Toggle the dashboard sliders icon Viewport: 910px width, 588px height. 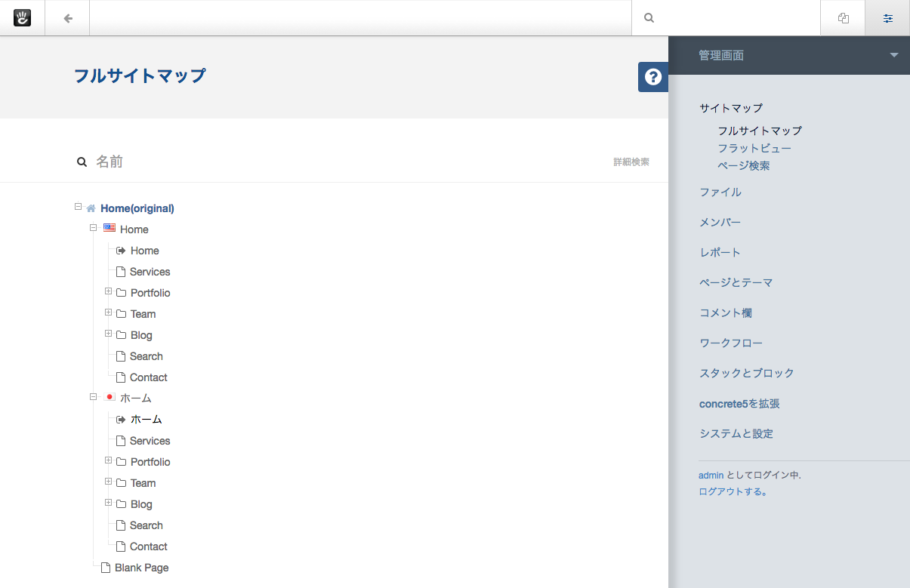point(888,18)
